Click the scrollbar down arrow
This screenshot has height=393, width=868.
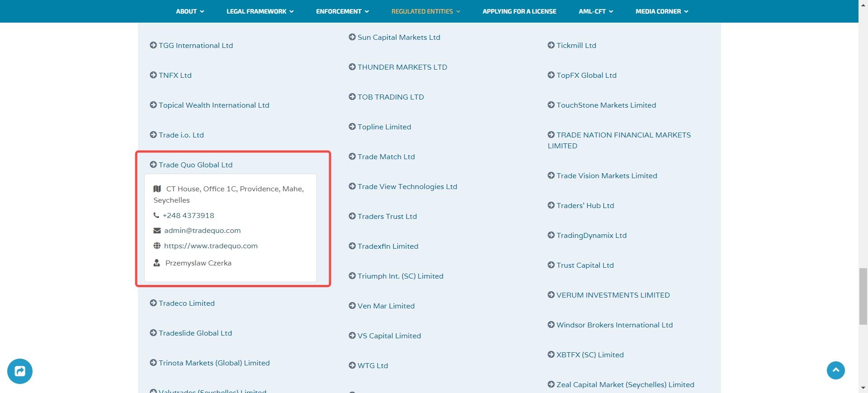[x=863, y=388]
